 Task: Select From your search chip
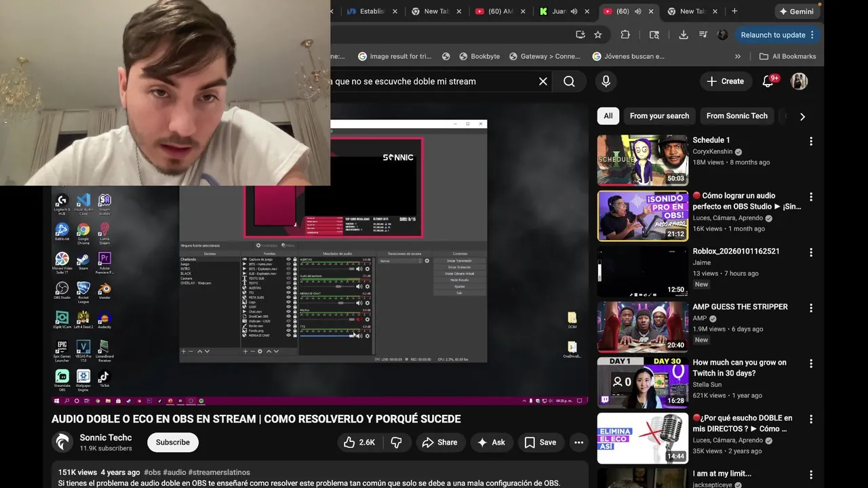click(x=659, y=116)
